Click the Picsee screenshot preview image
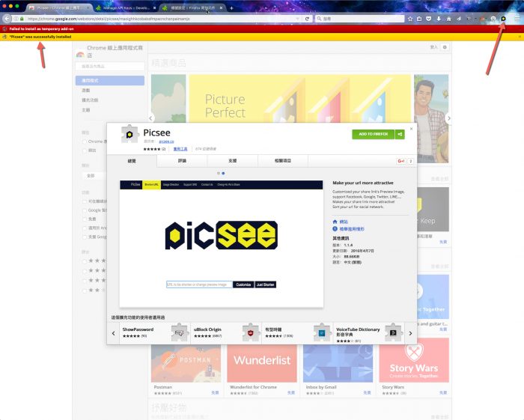Image resolution: width=524 pixels, height=420 pixels. tap(222, 244)
